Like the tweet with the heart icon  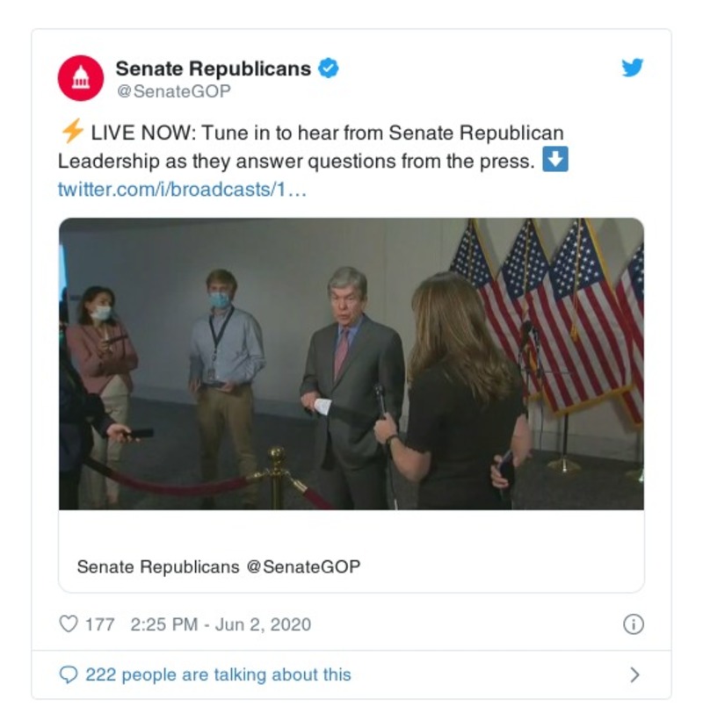click(x=69, y=624)
